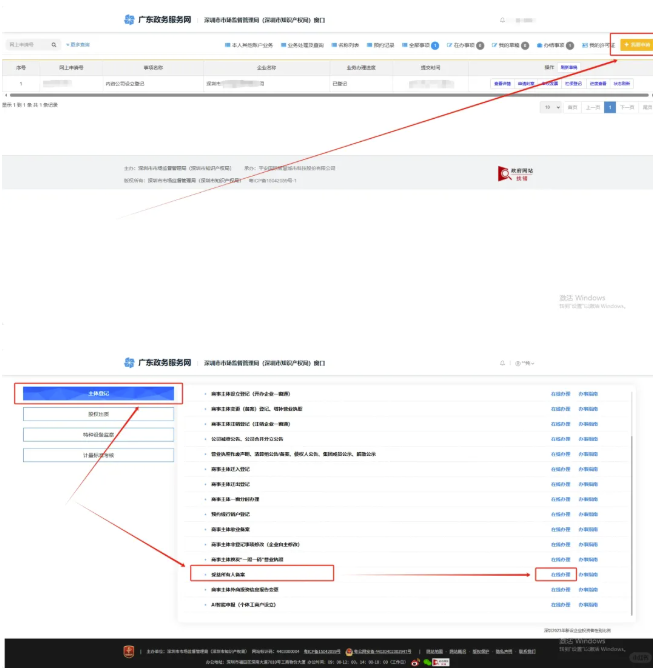
Task: Click the red national emblem icon in footer
Action: [128, 651]
